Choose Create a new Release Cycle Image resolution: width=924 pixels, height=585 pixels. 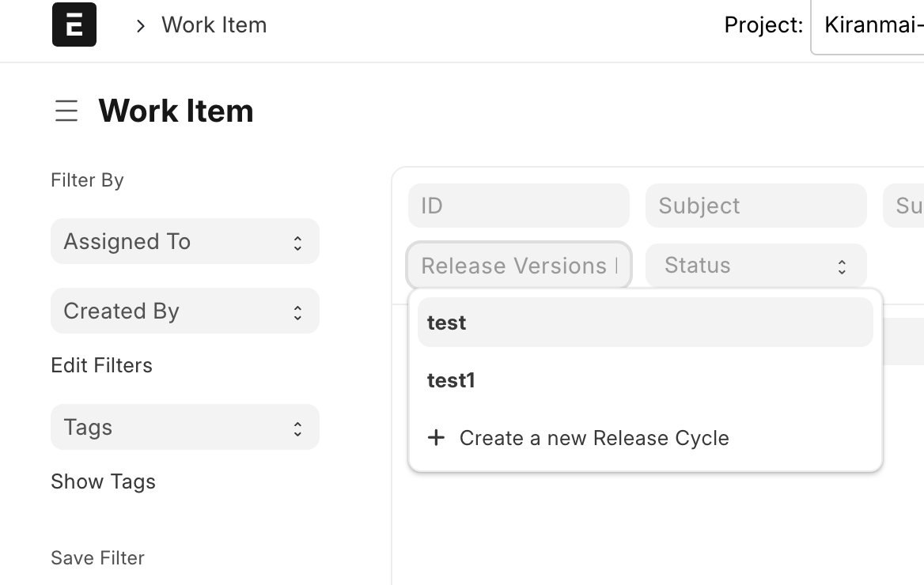click(x=646, y=438)
